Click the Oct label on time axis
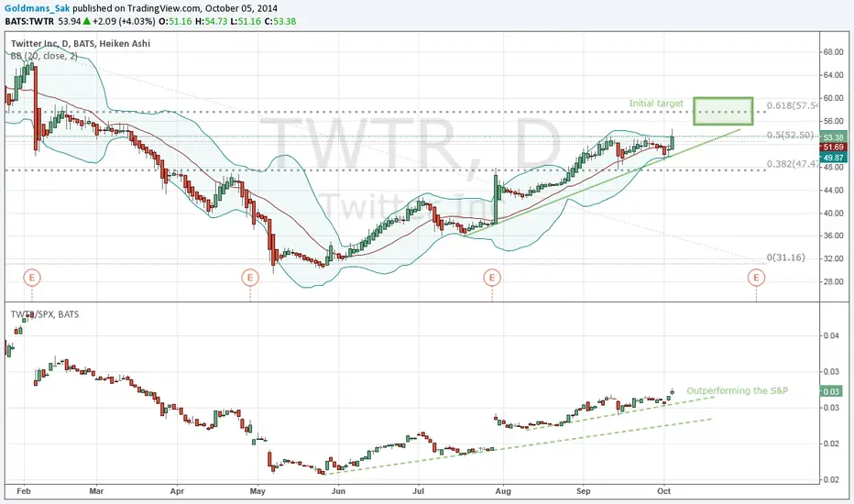 pyautogui.click(x=664, y=491)
